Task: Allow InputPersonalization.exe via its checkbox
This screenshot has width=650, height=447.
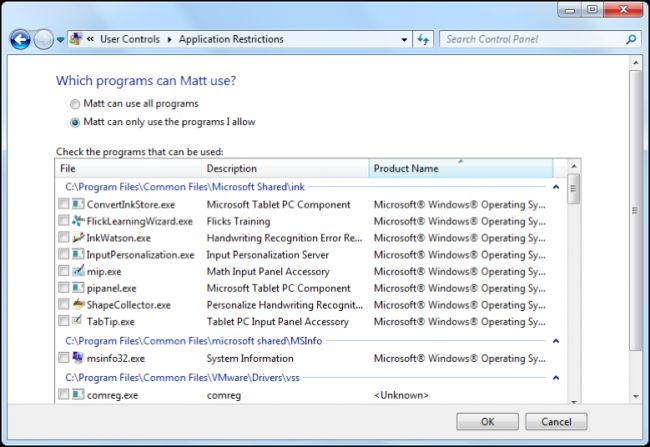Action: tap(63, 254)
